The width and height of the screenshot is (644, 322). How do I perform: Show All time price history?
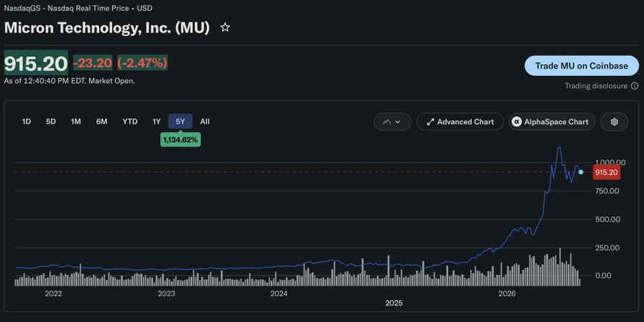point(205,121)
